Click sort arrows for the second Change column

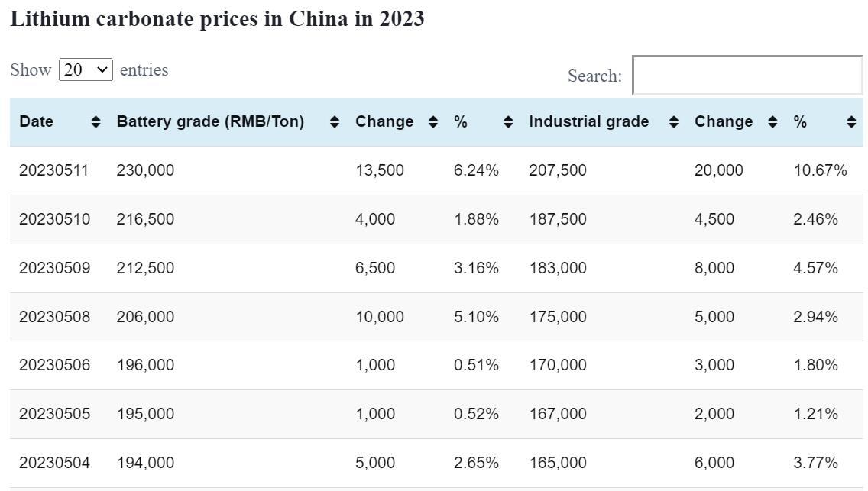point(772,122)
